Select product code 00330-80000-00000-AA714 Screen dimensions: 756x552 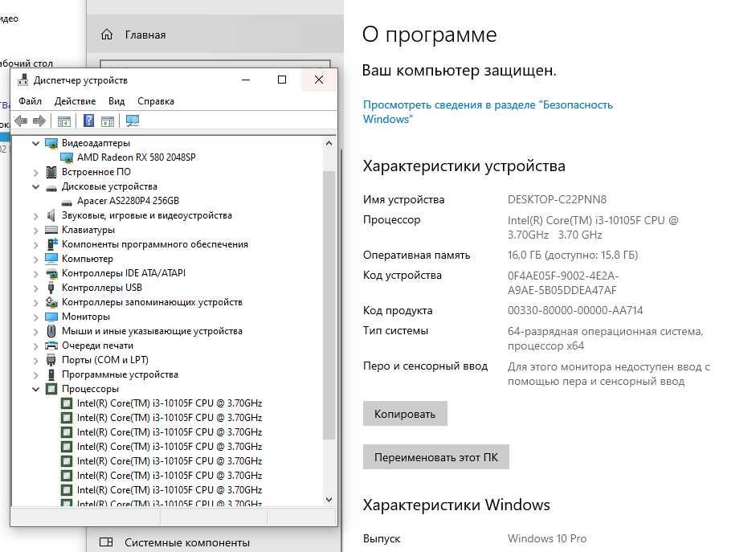pos(575,310)
